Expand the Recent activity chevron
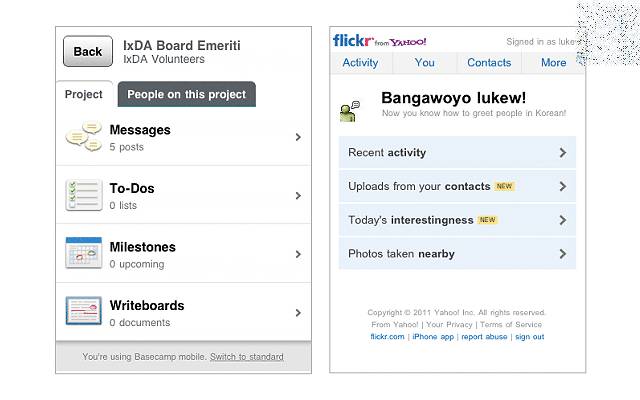 pos(563,153)
